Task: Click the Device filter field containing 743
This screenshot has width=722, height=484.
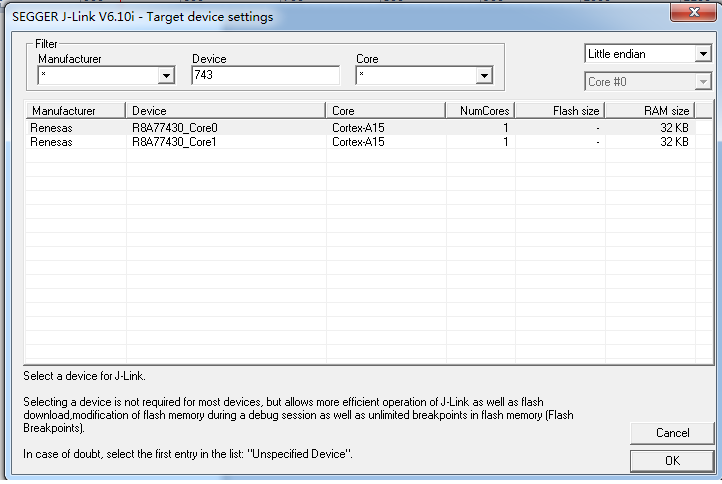Action: (266, 75)
